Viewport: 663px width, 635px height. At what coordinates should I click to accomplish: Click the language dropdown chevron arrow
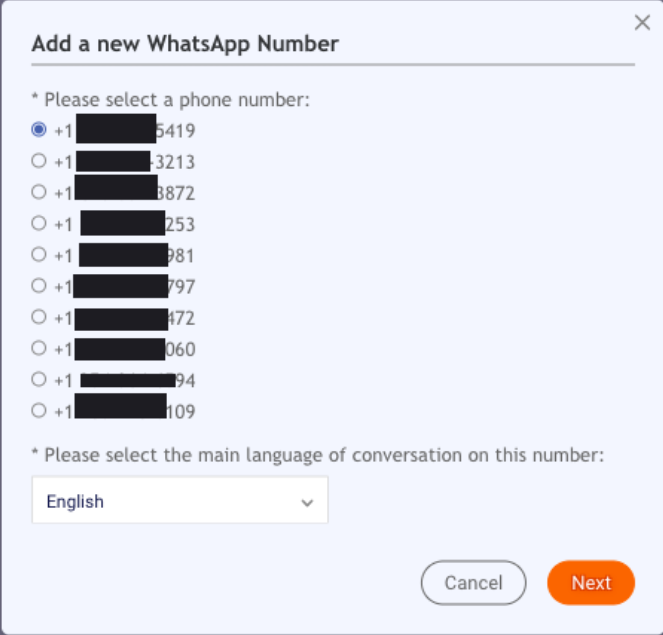coord(307,503)
